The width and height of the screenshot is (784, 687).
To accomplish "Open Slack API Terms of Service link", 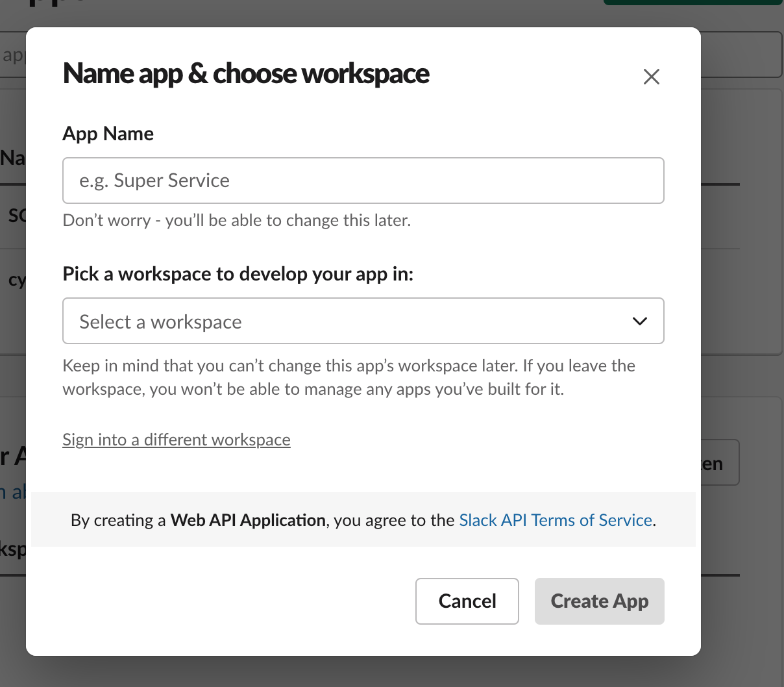I will click(556, 520).
